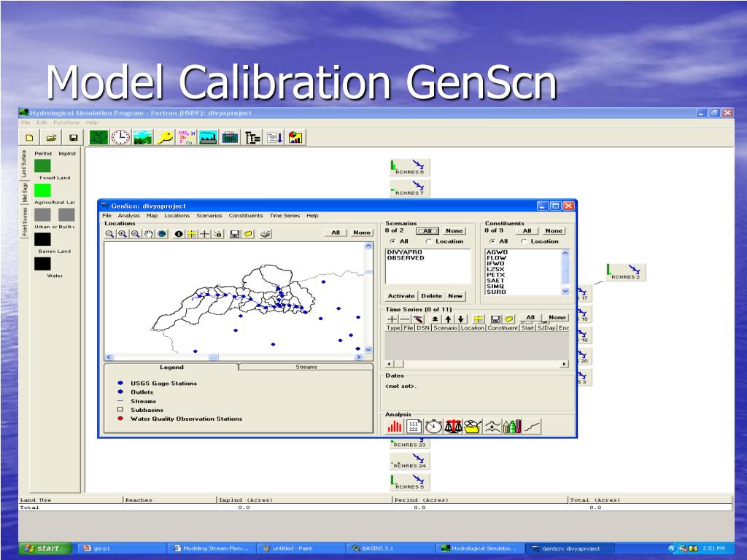Screen dimensions: 747x560
Task: Add time series with the plus icon
Action: coord(392,319)
